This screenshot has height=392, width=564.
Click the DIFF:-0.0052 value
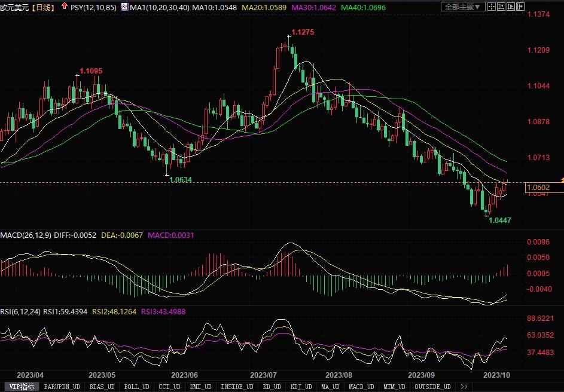click(x=75, y=235)
